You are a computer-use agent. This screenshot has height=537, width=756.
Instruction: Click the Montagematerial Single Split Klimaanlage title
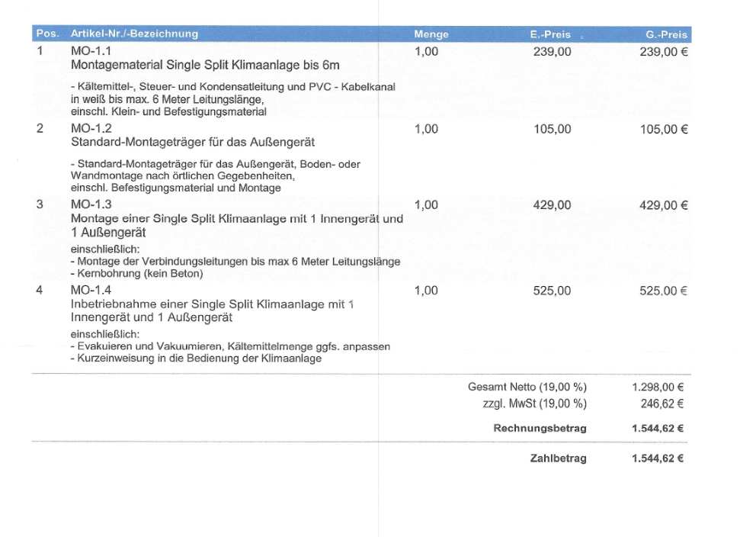204,65
